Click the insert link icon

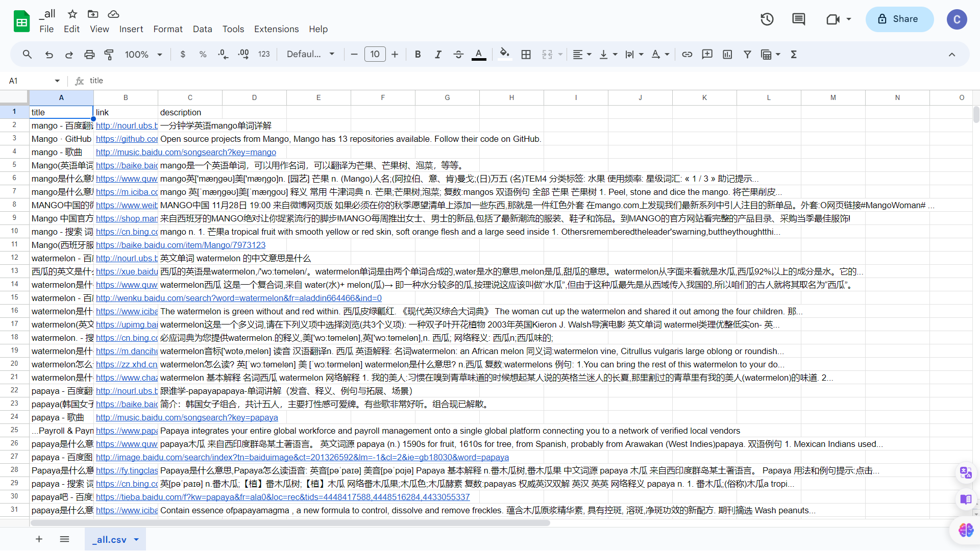coord(687,55)
